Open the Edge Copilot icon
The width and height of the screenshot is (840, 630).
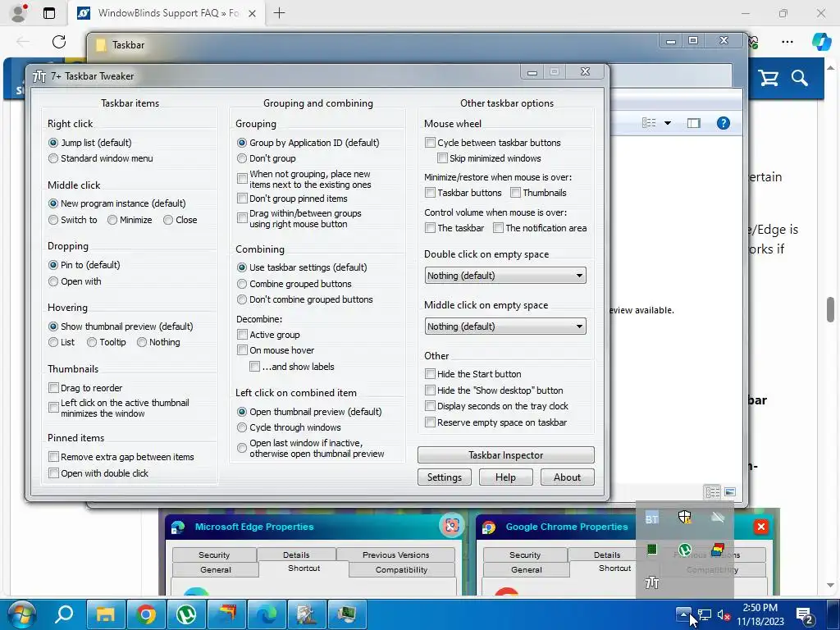tap(820, 41)
